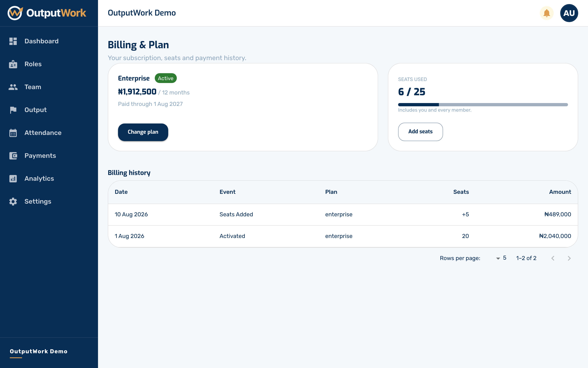
Task: Click the Date column header
Action: [121, 192]
